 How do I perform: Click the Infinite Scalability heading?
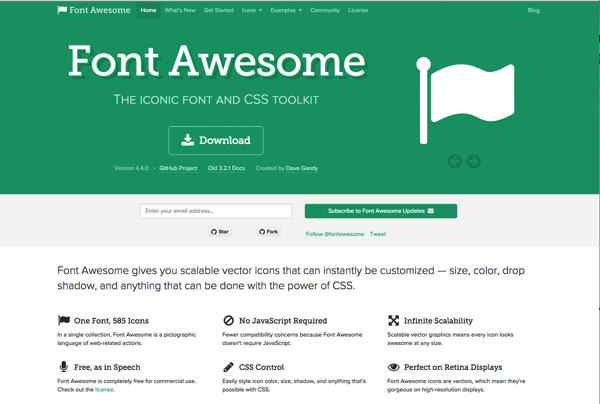pos(439,321)
